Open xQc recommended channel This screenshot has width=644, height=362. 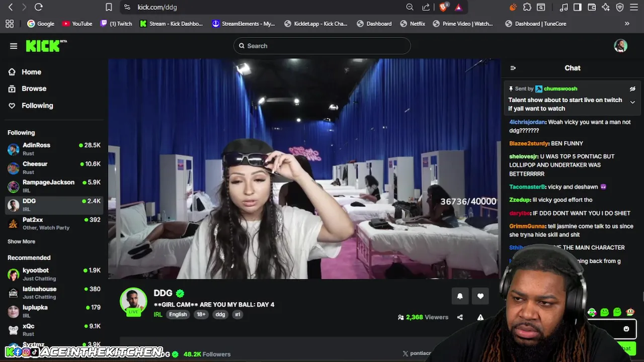[x=54, y=330]
